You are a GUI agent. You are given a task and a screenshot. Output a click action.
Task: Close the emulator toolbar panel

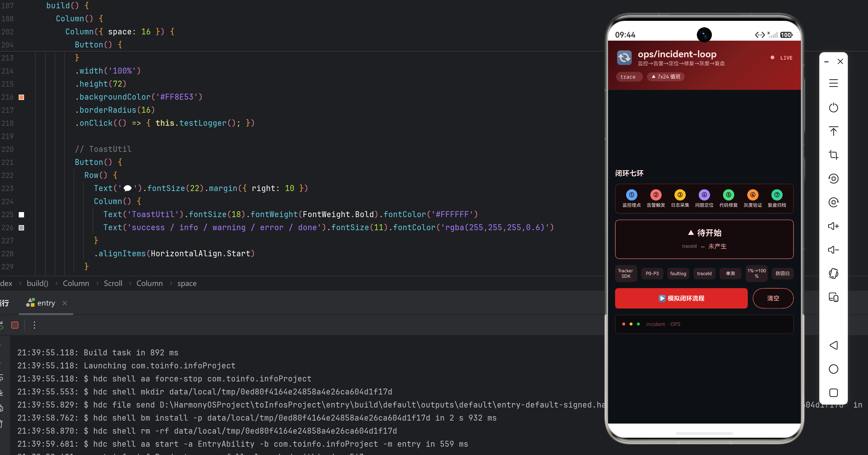tap(840, 61)
